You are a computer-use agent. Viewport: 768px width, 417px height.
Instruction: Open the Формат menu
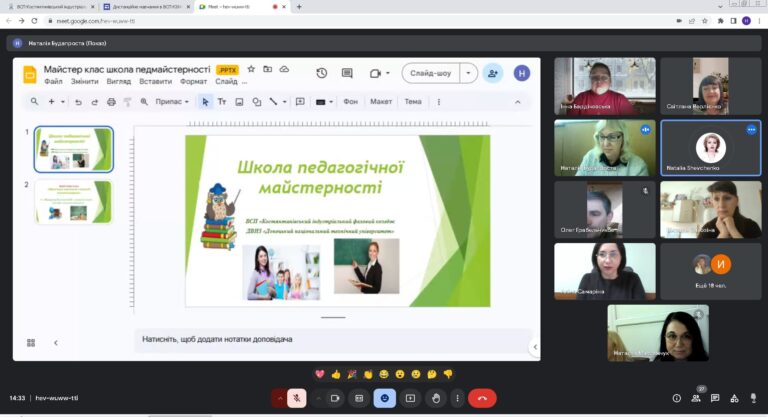pyautogui.click(x=193, y=81)
